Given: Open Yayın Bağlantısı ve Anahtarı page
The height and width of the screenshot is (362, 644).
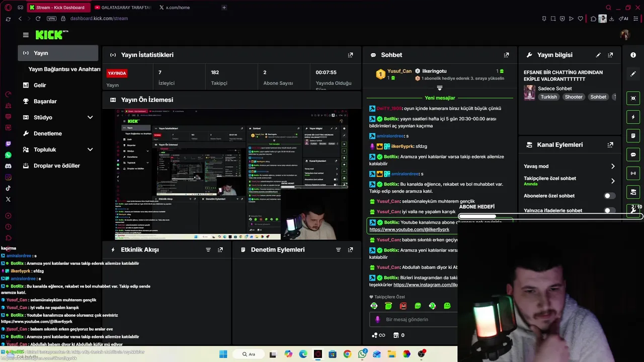Looking at the screenshot, I should coord(64,69).
